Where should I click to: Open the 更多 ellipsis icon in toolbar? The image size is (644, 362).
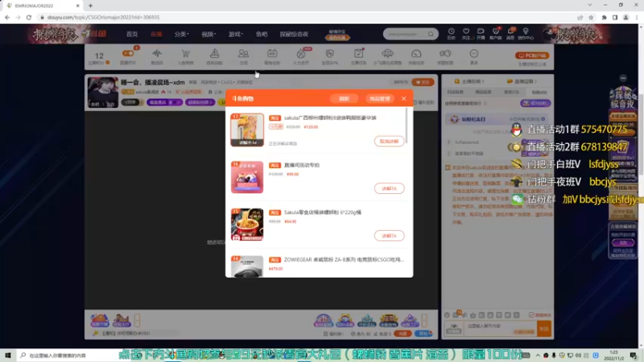474,53
